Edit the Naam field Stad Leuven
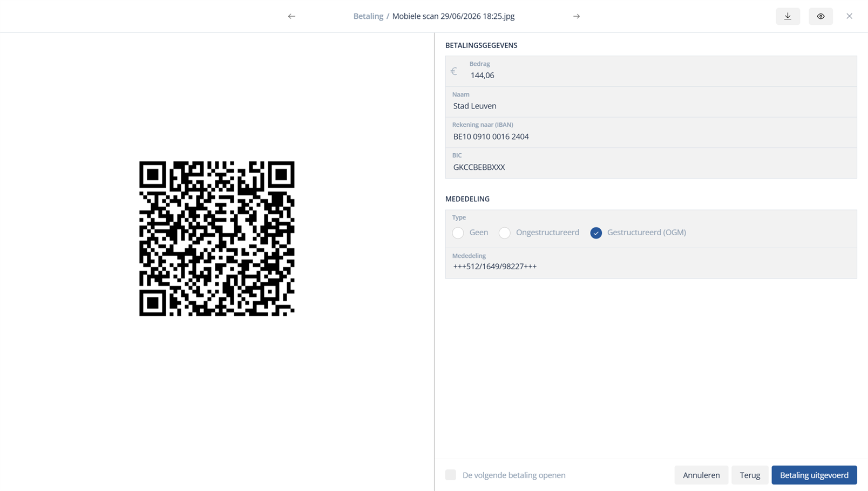The height and width of the screenshot is (491, 868). click(x=651, y=102)
